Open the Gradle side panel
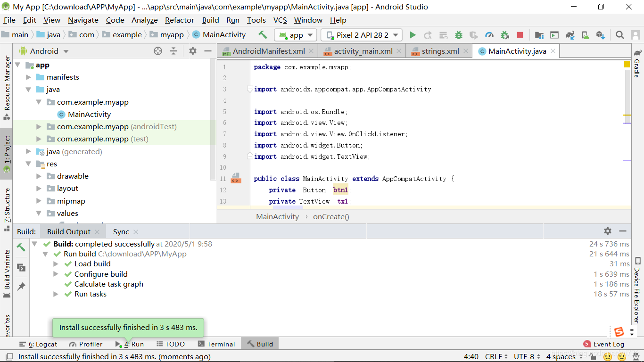644x362 pixels. [x=637, y=64]
